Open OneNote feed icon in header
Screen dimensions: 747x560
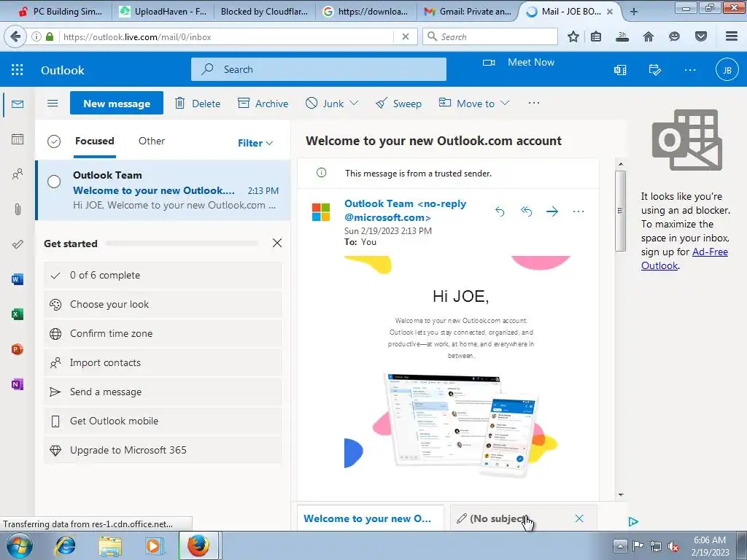pos(620,70)
